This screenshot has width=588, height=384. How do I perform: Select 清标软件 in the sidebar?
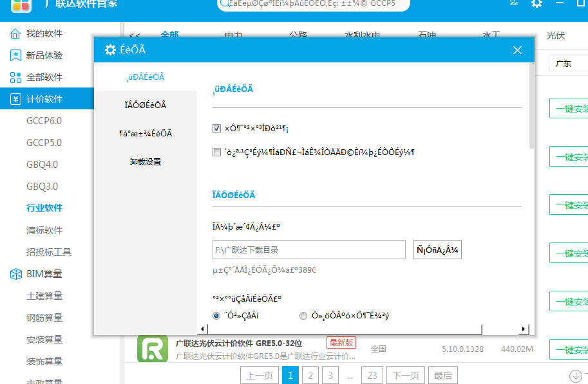[44, 230]
